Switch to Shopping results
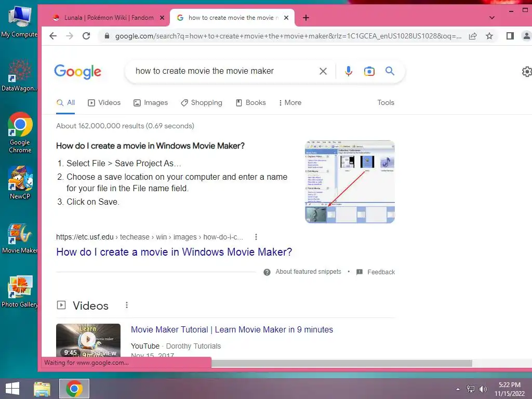 coord(202,102)
